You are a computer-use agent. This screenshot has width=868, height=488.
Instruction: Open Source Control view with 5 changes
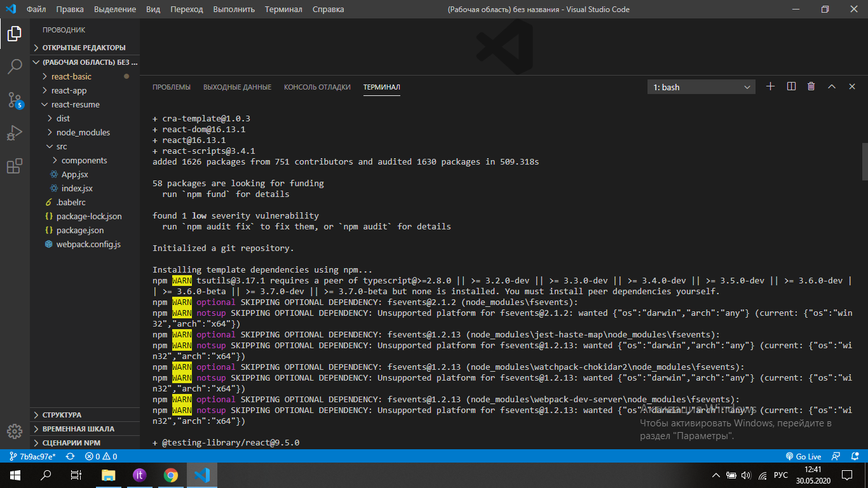(15, 100)
